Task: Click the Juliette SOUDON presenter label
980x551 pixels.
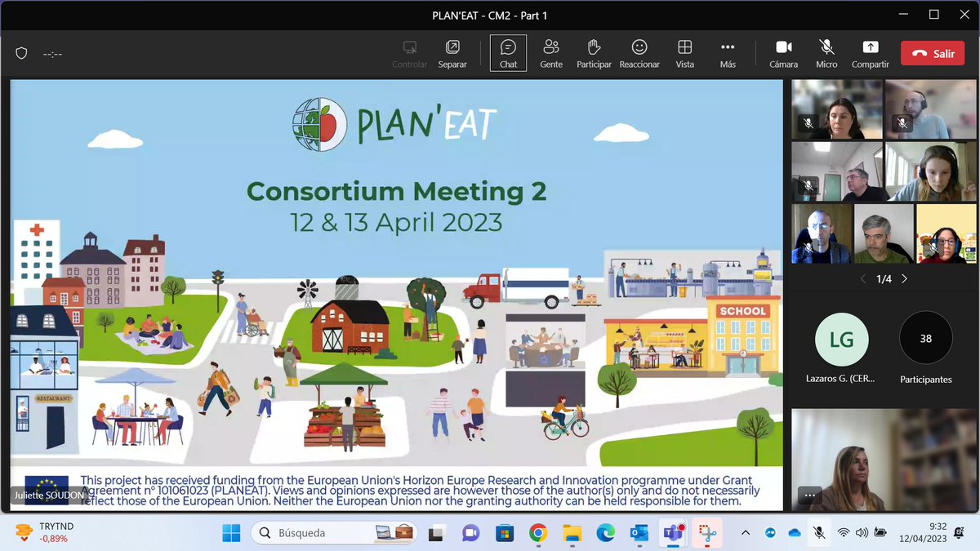Action: (50, 495)
